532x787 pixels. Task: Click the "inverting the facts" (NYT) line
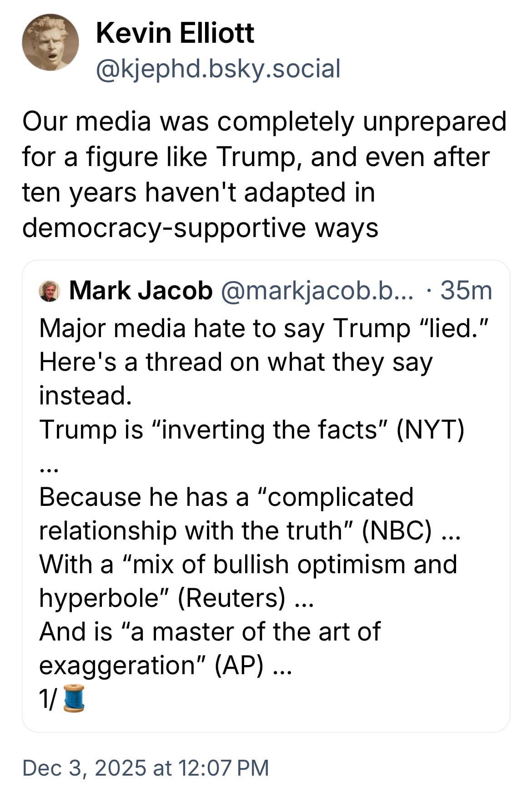pyautogui.click(x=251, y=429)
